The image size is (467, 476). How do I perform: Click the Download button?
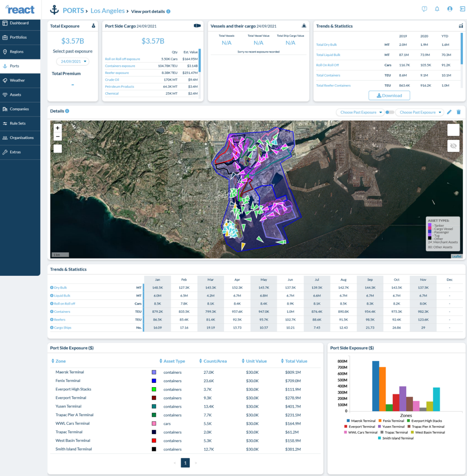click(x=389, y=95)
